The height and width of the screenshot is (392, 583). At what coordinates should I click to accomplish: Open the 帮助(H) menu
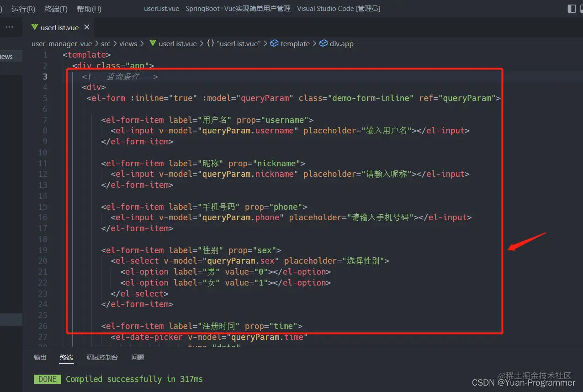click(x=89, y=9)
